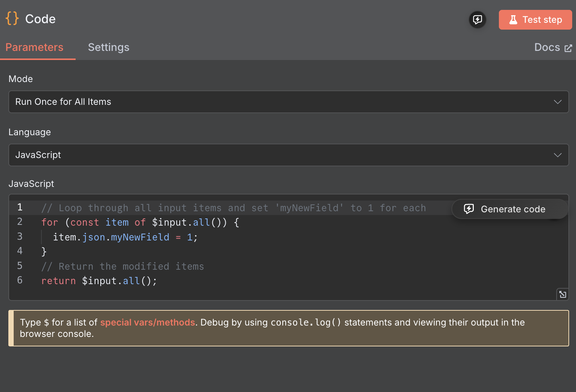576x392 pixels.
Task: Click the Code title heading
Action: 40,18
